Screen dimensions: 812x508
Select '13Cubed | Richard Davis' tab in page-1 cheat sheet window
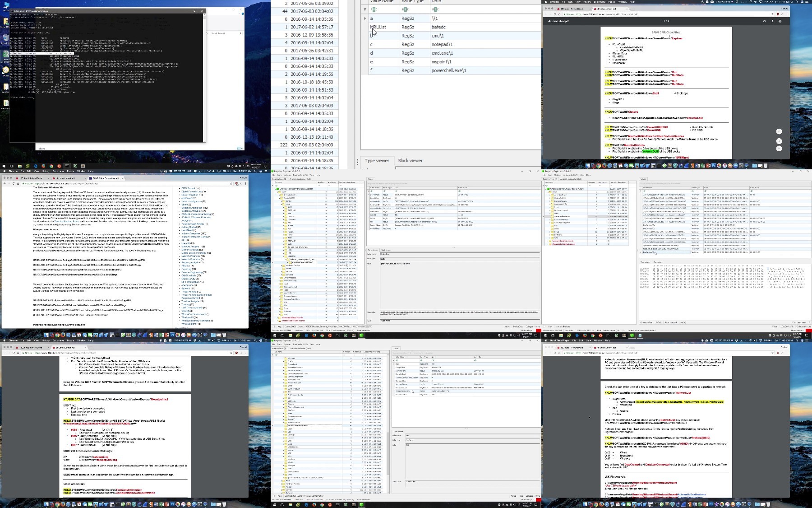pyautogui.click(x=572, y=9)
